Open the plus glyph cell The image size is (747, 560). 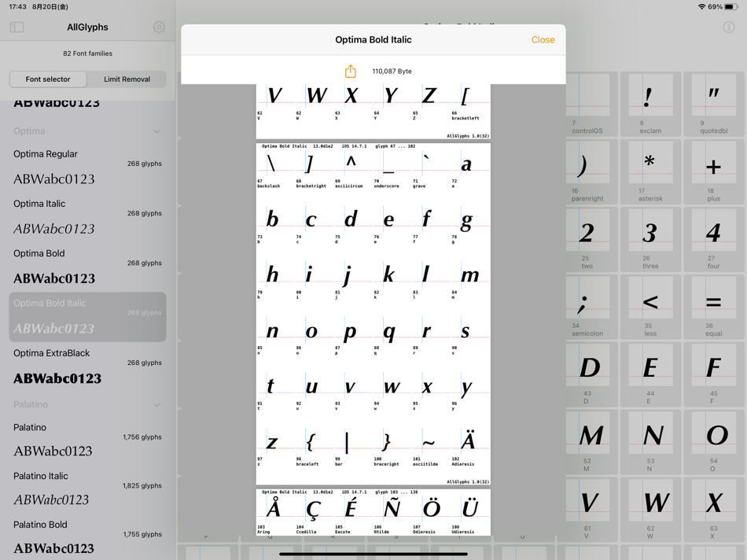point(713,172)
